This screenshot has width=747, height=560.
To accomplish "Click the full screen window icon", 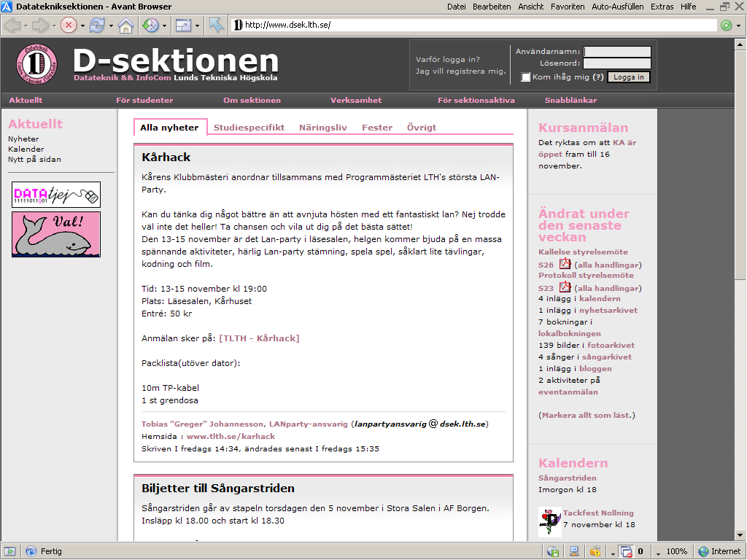I will (x=183, y=26).
